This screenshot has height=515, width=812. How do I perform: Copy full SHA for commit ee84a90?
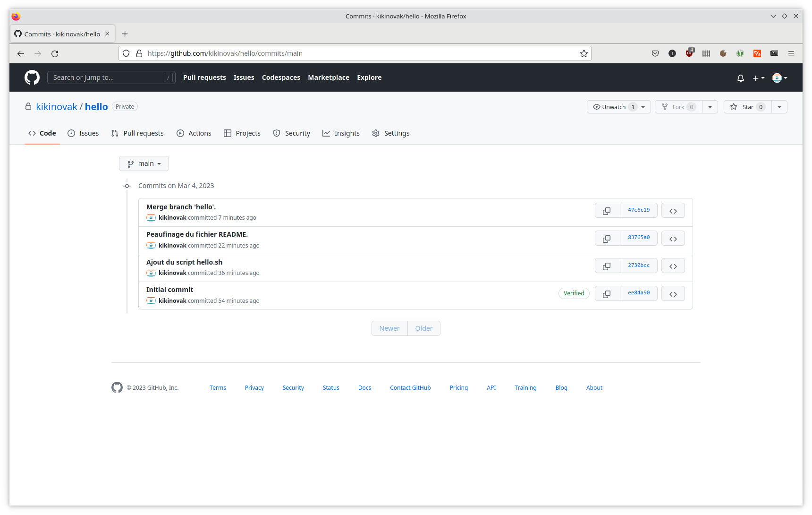point(607,294)
